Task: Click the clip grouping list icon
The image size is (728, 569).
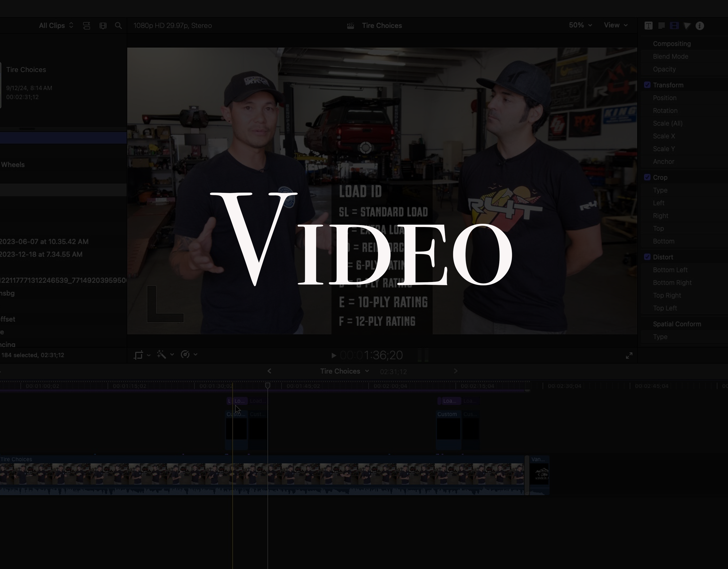Action: [x=87, y=26]
